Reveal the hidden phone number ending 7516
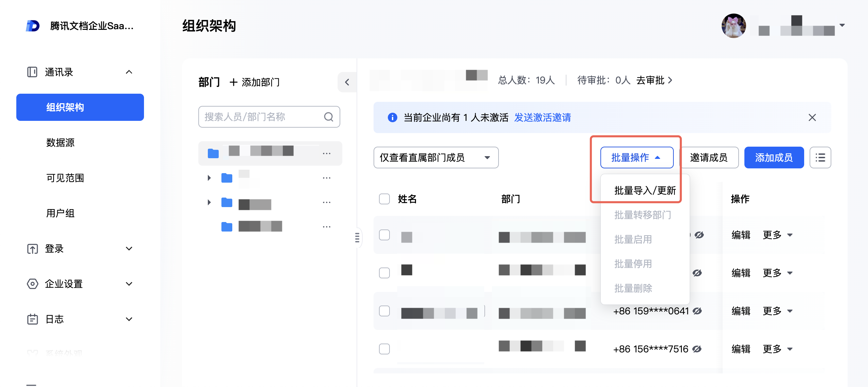The image size is (868, 387). (x=697, y=349)
